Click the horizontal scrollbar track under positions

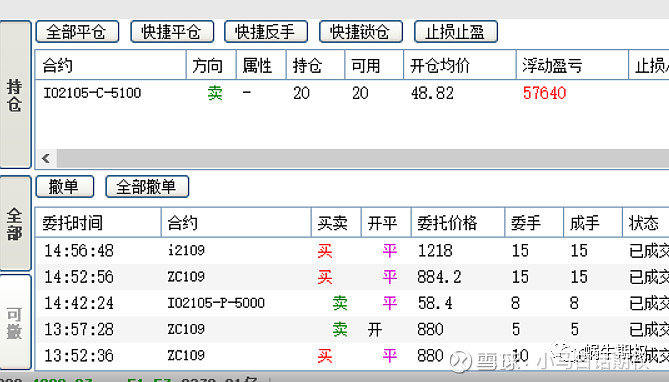point(363,158)
